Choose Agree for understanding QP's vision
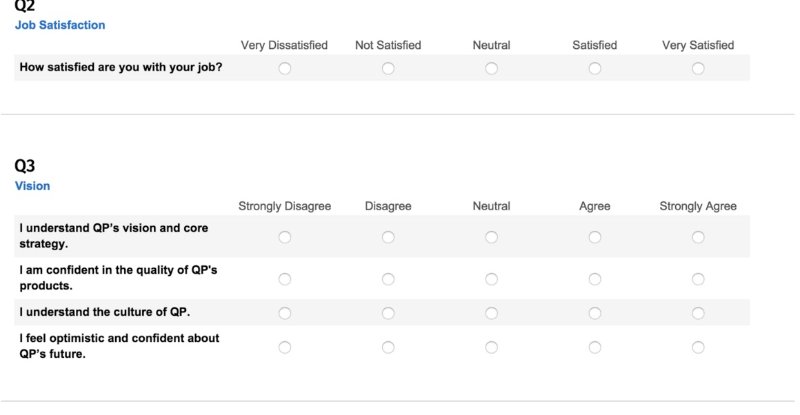Viewport: 800px width, 415px height. pos(595,237)
